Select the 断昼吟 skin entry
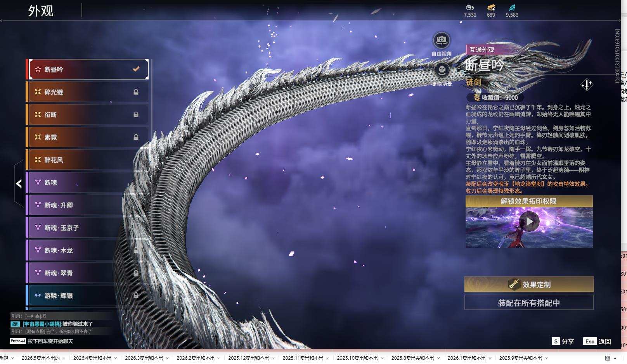Image resolution: width=627 pixels, height=364 pixels. (x=89, y=69)
